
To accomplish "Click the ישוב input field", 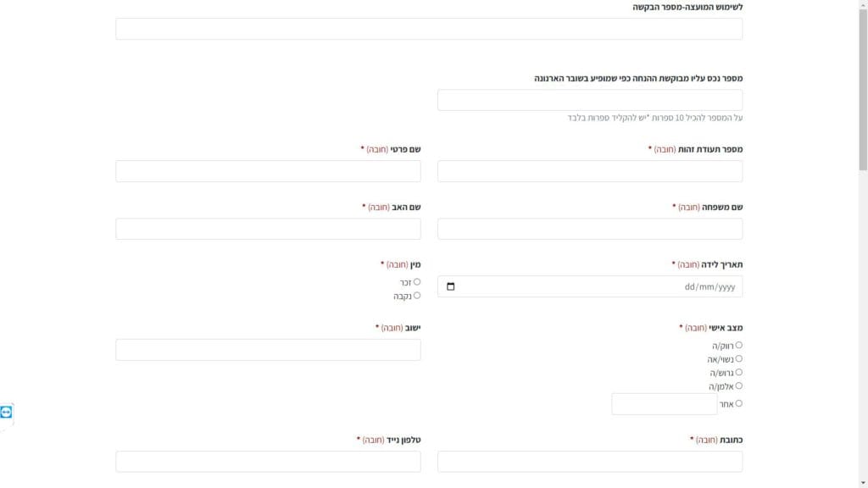I will (268, 350).
